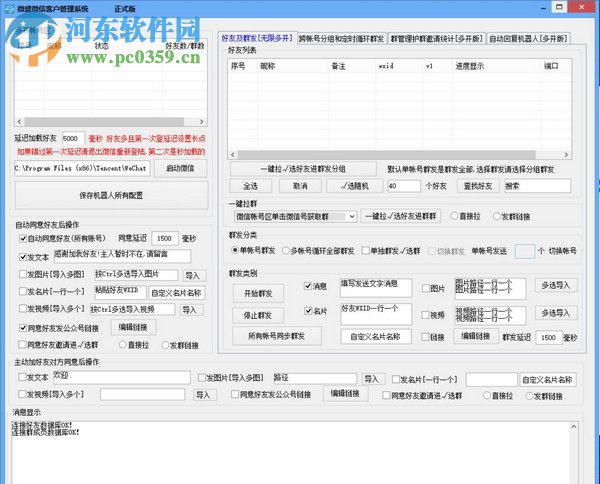Image resolution: width=600 pixels, height=484 pixels.
Task: Click 多选导入 beside the 图片 path box
Action: [556, 285]
